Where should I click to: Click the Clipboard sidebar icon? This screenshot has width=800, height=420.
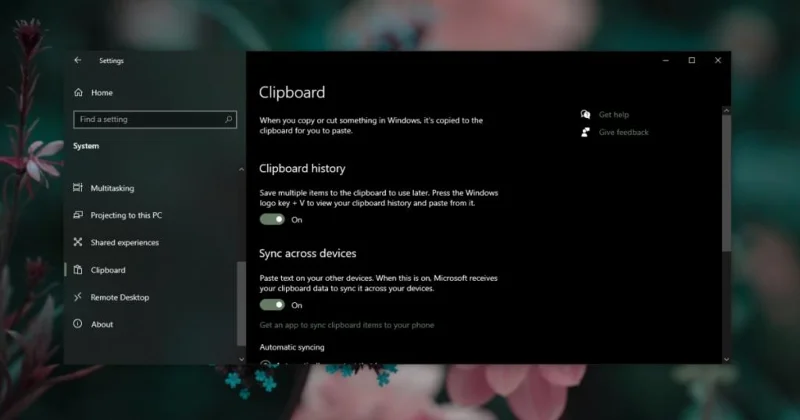coord(78,269)
